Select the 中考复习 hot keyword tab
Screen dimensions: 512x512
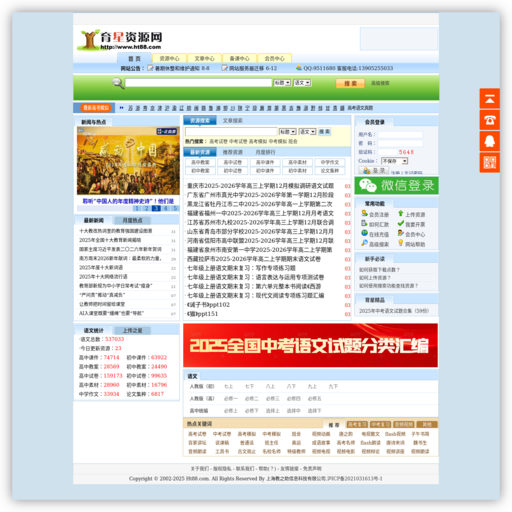tap(380, 424)
